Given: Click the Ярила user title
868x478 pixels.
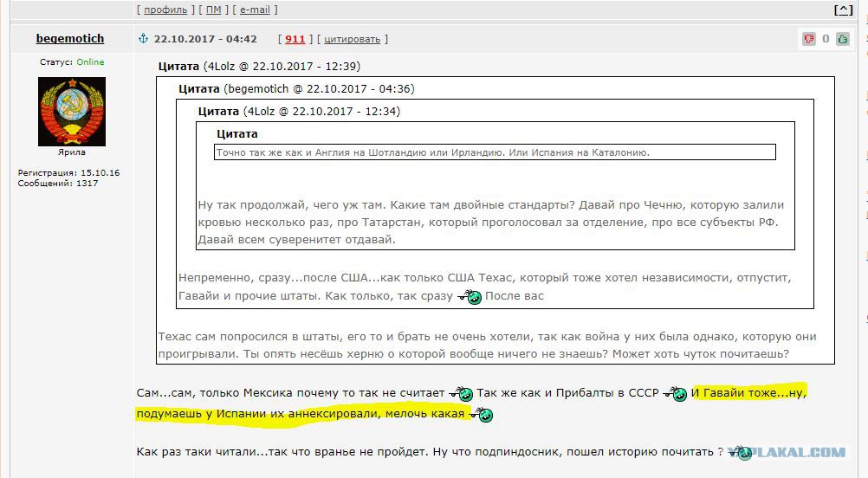Looking at the screenshot, I should click(x=71, y=152).
